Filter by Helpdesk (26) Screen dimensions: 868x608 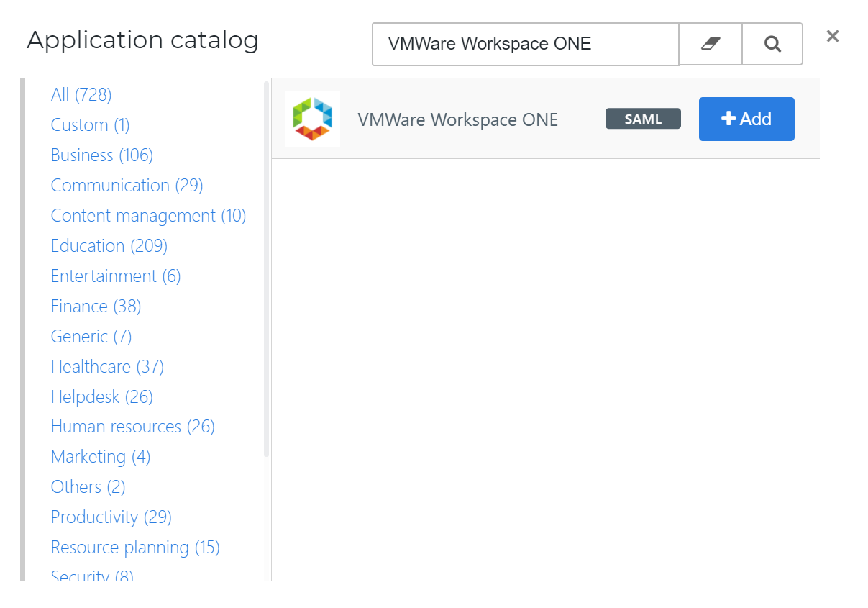tap(101, 396)
